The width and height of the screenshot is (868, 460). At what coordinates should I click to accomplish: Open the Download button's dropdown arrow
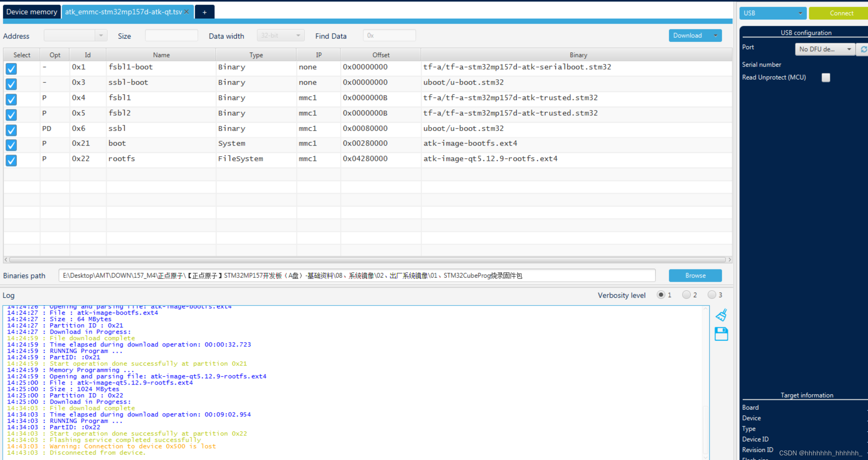click(715, 35)
